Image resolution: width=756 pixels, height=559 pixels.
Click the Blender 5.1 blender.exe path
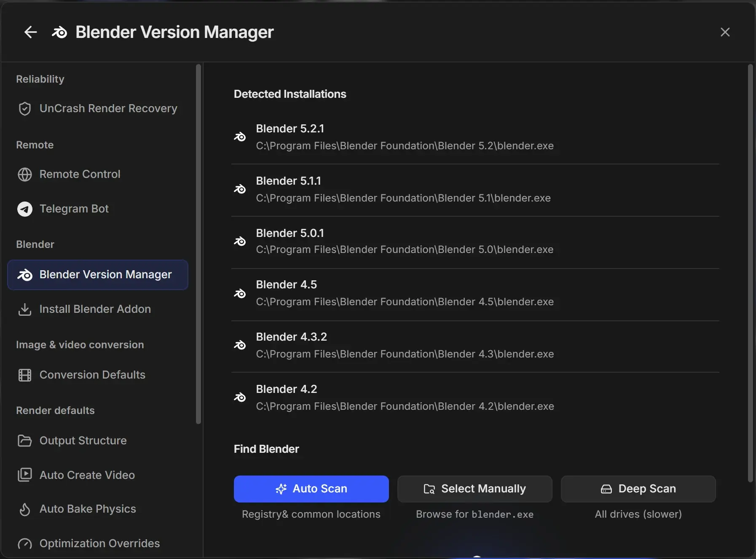click(403, 198)
